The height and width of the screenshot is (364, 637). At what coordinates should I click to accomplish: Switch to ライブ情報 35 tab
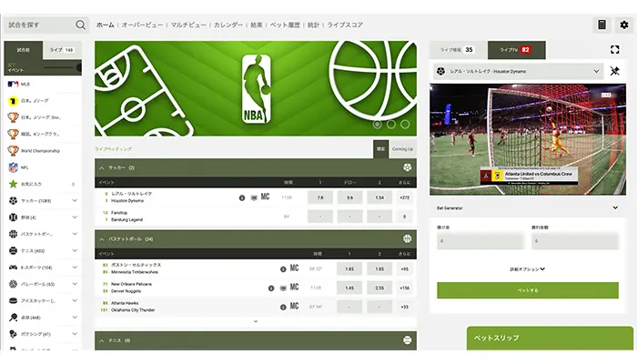[x=458, y=50]
